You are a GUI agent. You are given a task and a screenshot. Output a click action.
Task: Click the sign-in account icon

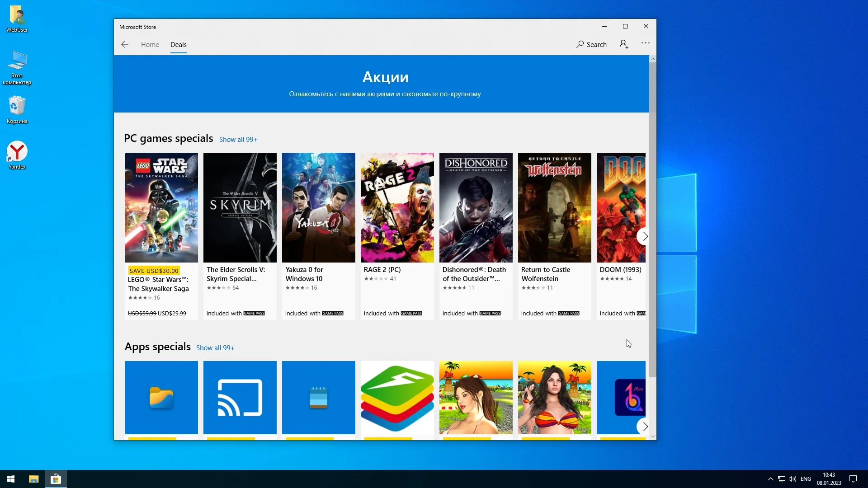click(624, 44)
